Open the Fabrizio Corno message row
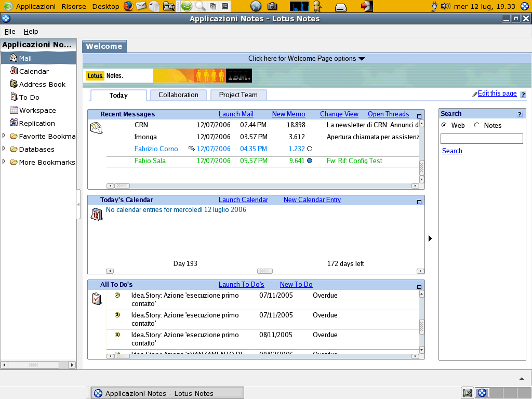Image resolution: width=532 pixels, height=399 pixels. [262, 149]
